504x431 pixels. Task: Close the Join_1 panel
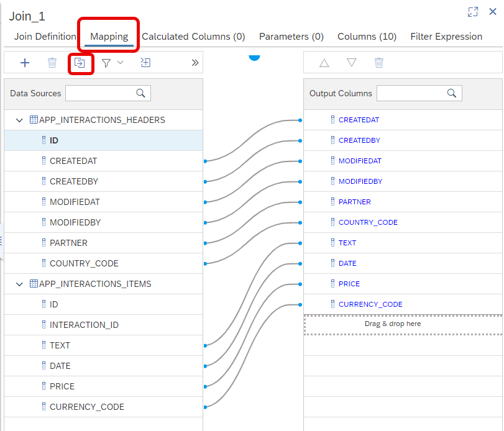tap(493, 12)
